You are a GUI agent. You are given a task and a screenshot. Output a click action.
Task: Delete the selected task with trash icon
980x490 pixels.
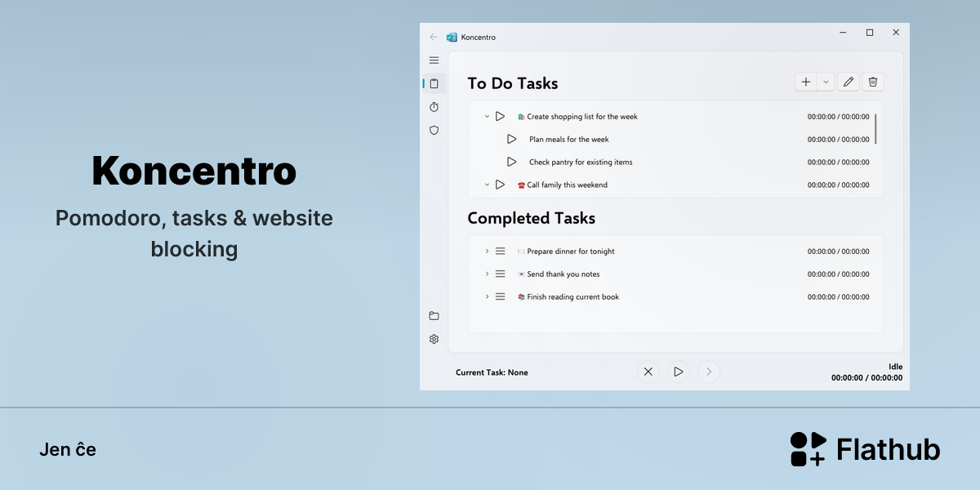click(873, 82)
